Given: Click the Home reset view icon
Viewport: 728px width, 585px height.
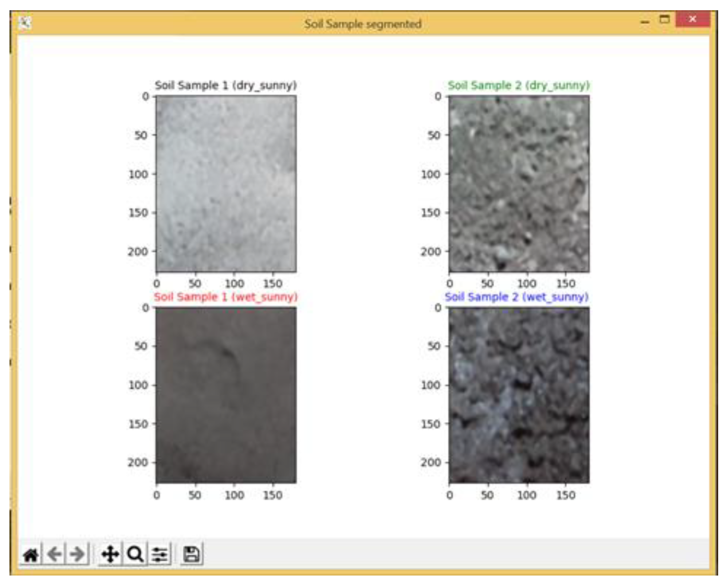Looking at the screenshot, I should (x=31, y=555).
